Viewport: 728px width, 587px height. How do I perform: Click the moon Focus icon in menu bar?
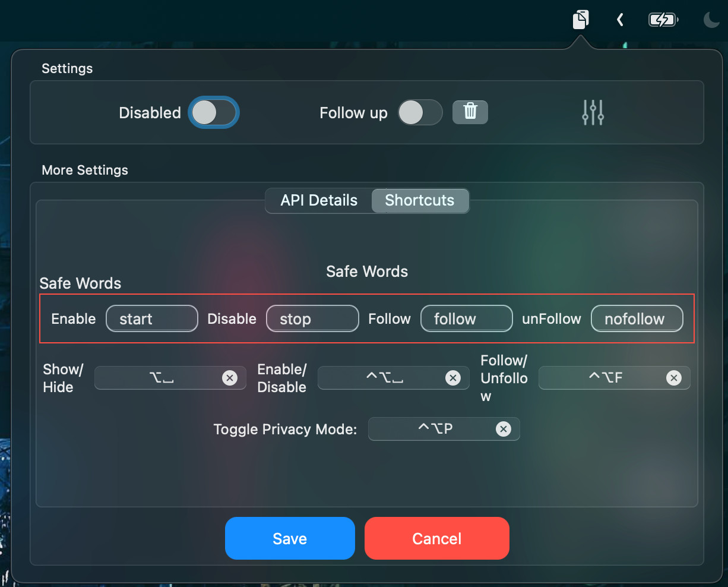pos(711,20)
